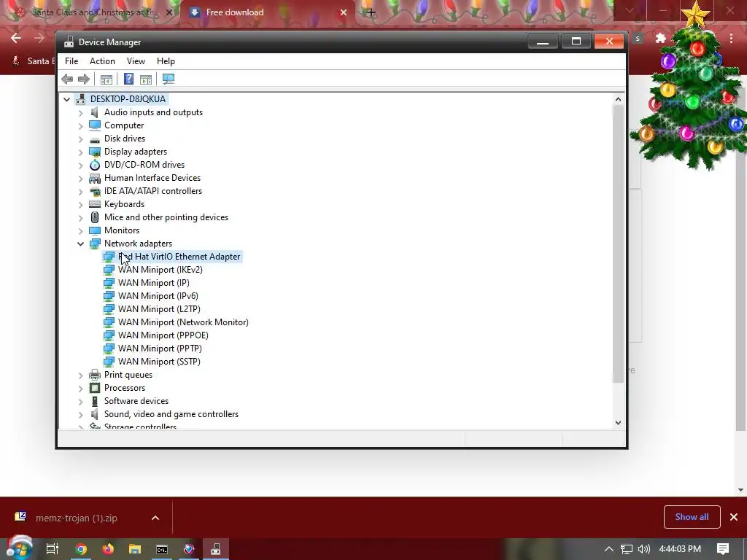747x560 pixels.
Task: Click the Device Manager scrollbar up arrow
Action: click(618, 99)
